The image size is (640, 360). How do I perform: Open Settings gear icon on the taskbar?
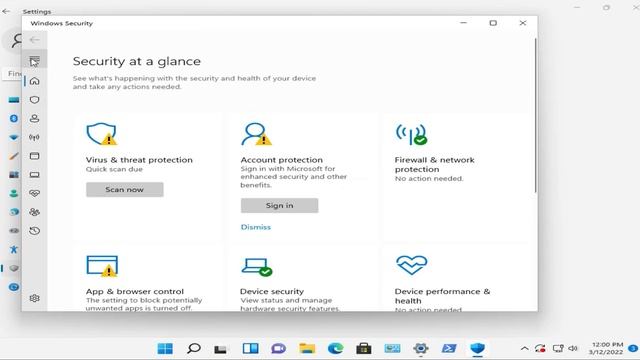point(420,348)
